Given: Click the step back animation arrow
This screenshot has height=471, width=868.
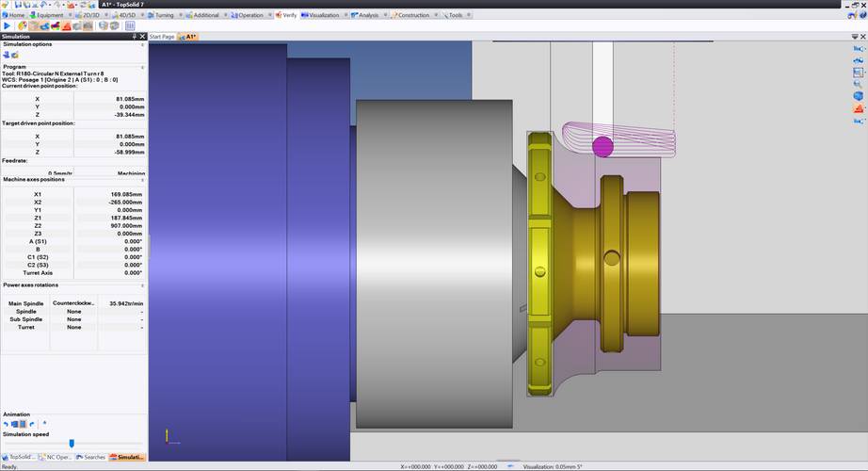Looking at the screenshot, I should coord(7,424).
